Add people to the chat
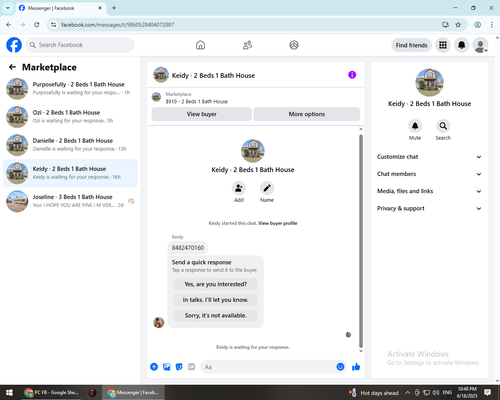Image resolution: width=500 pixels, height=400 pixels. tap(239, 188)
